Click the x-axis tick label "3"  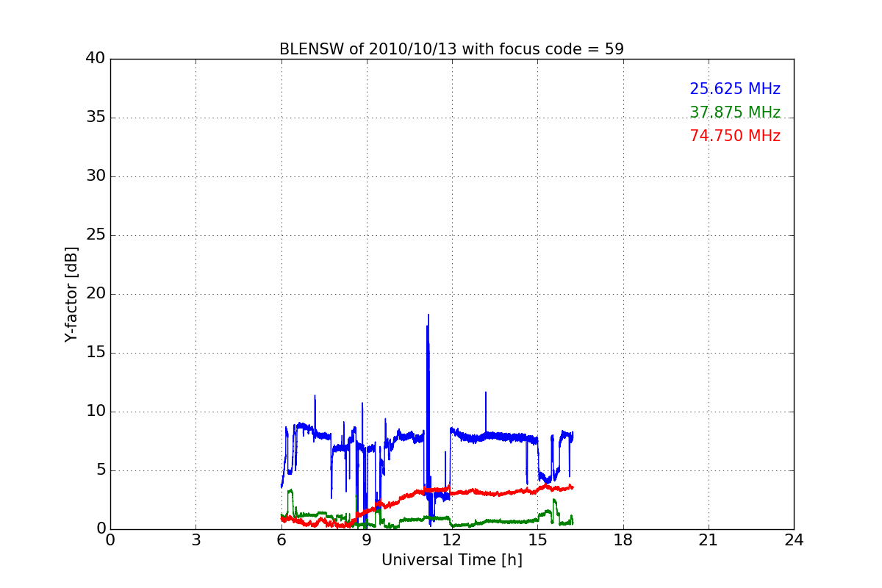196,539
